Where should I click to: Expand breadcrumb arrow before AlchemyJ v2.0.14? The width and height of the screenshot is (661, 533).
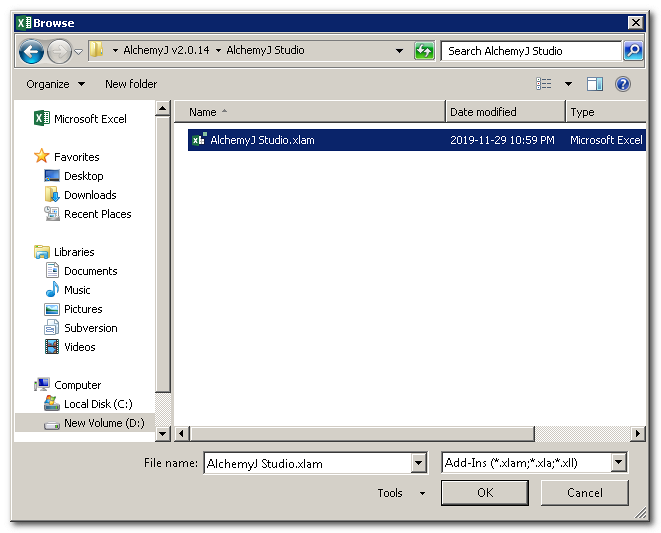tap(115, 51)
